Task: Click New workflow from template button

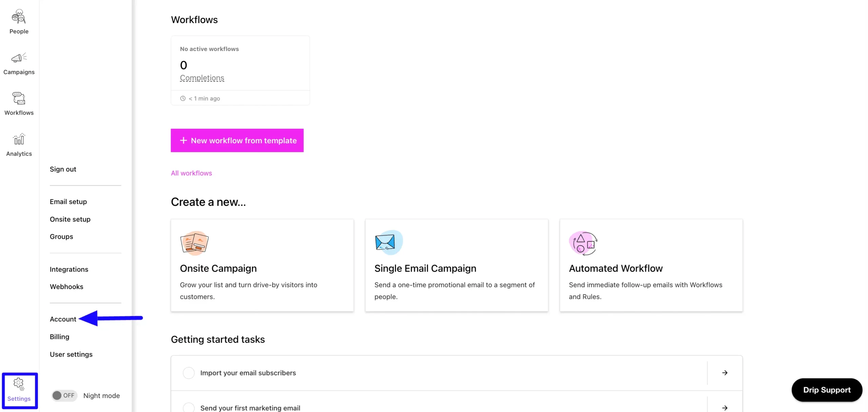Action: 237,140
